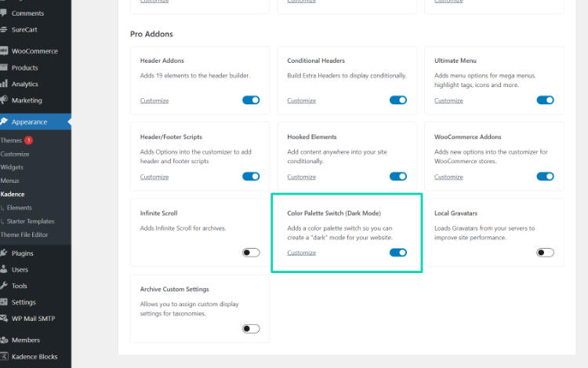The width and height of the screenshot is (588, 368).
Task: Click the Marketing megaphone icon
Action: click(x=5, y=100)
